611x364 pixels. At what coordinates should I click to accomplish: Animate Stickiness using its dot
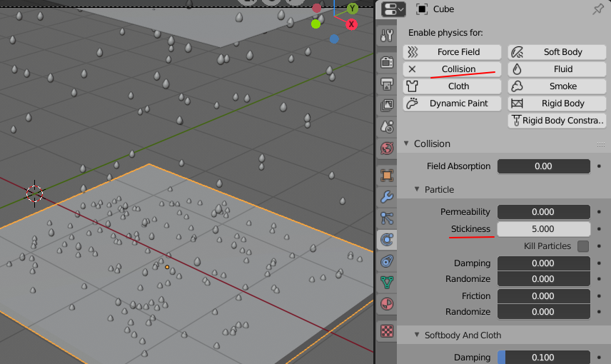[x=599, y=229]
